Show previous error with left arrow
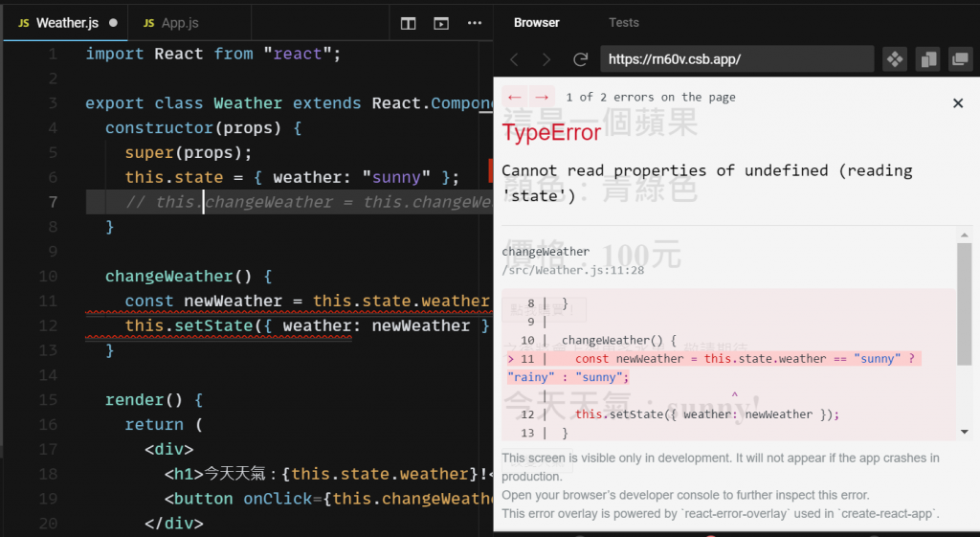Screen dimensions: 980x537 tap(514, 97)
